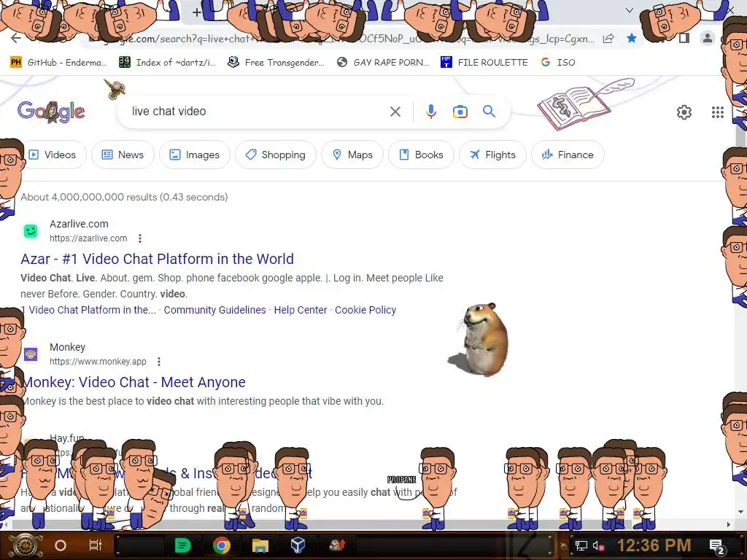Screen dimensions: 747x560
Task: Click the hamster image on the page
Action: point(480,339)
